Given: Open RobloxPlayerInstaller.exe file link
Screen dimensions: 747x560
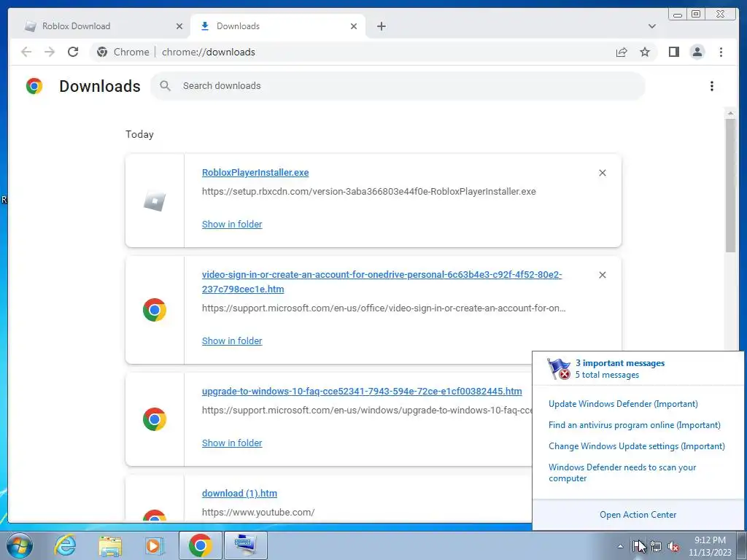Looking at the screenshot, I should point(255,172).
